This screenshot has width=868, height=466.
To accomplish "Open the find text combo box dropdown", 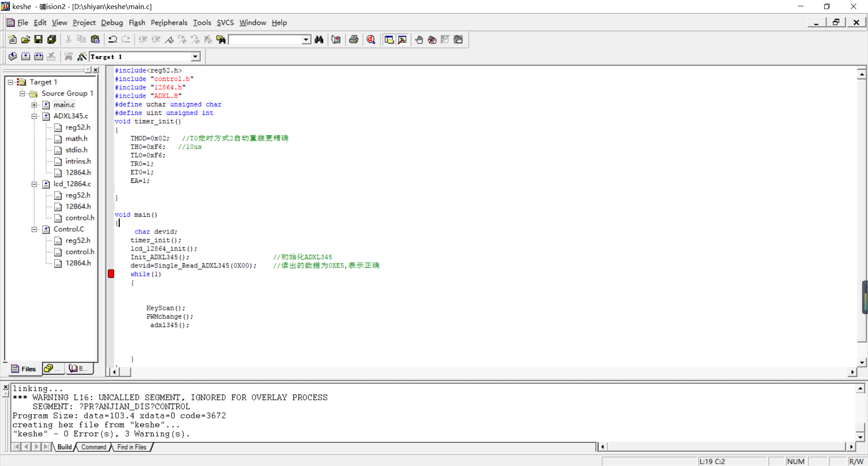I will [306, 40].
